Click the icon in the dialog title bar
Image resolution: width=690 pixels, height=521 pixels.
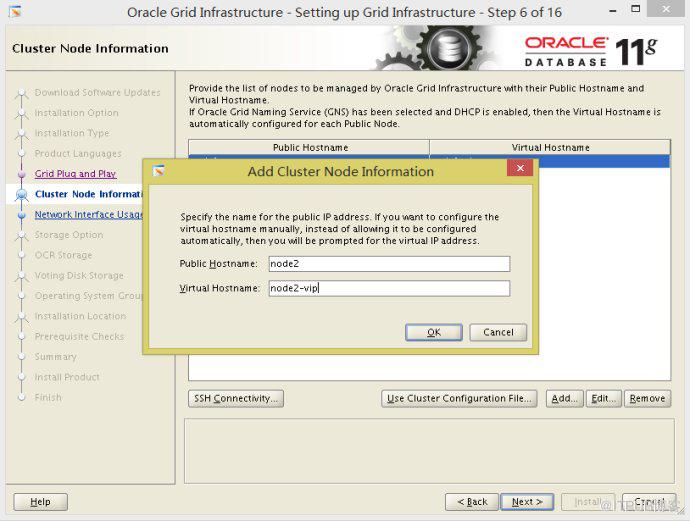click(x=159, y=170)
